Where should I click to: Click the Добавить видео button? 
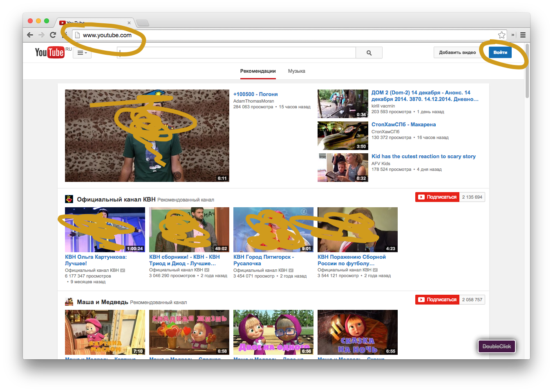pos(457,52)
